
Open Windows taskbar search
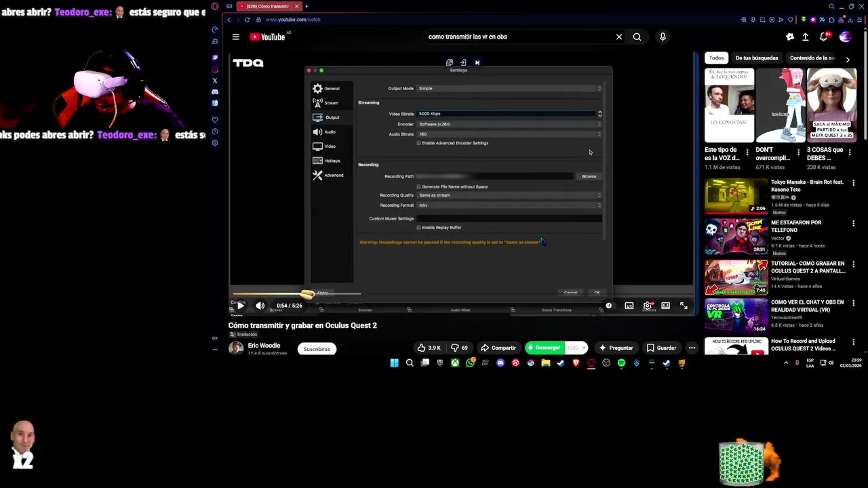coord(410,363)
